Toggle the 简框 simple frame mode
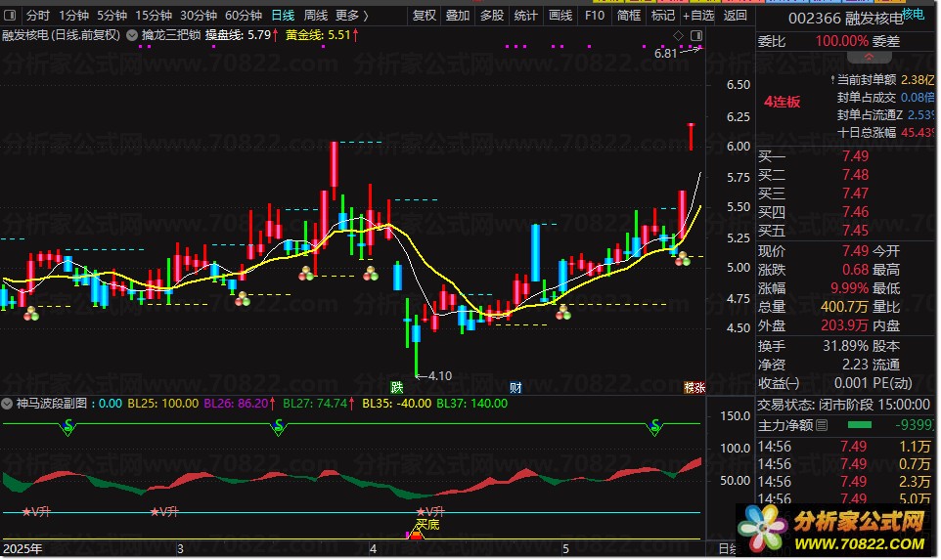This screenshot has width=941, height=560. point(629,16)
